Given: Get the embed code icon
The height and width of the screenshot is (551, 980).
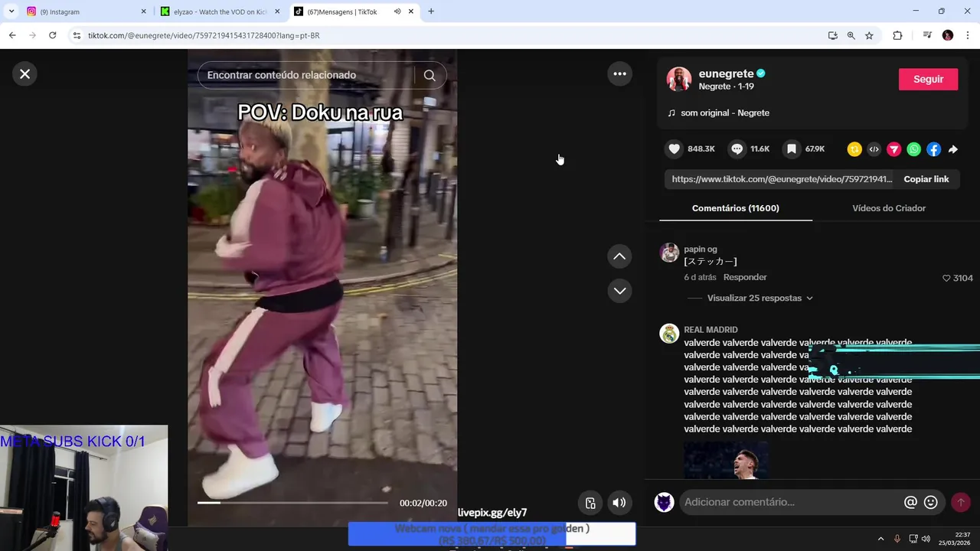Looking at the screenshot, I should (874, 149).
